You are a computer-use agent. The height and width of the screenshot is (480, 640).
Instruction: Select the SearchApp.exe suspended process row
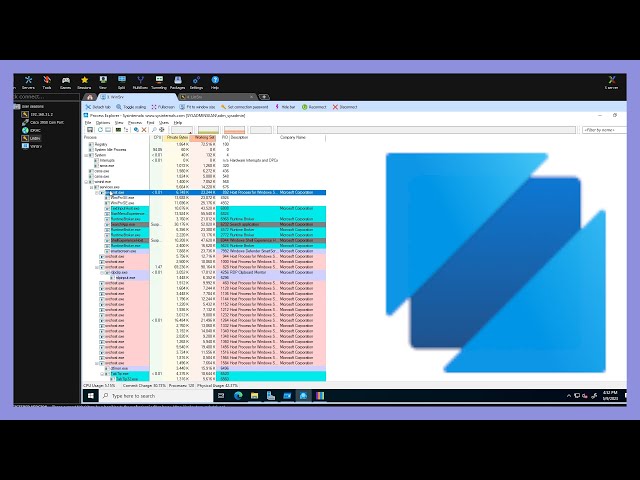(204, 224)
